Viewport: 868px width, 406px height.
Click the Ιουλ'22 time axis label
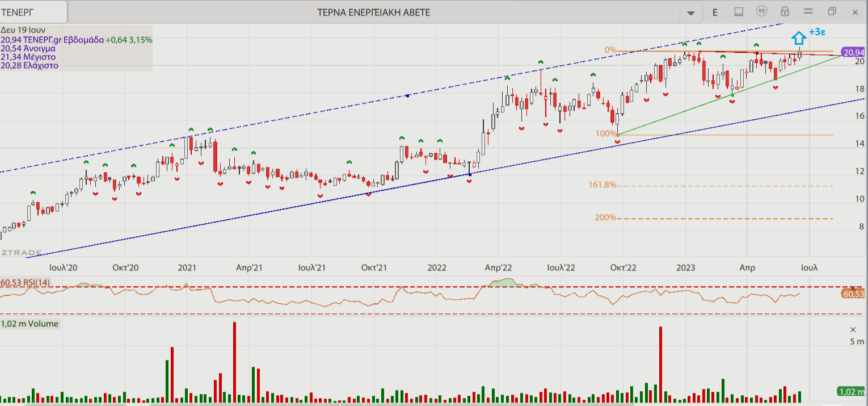(561, 268)
